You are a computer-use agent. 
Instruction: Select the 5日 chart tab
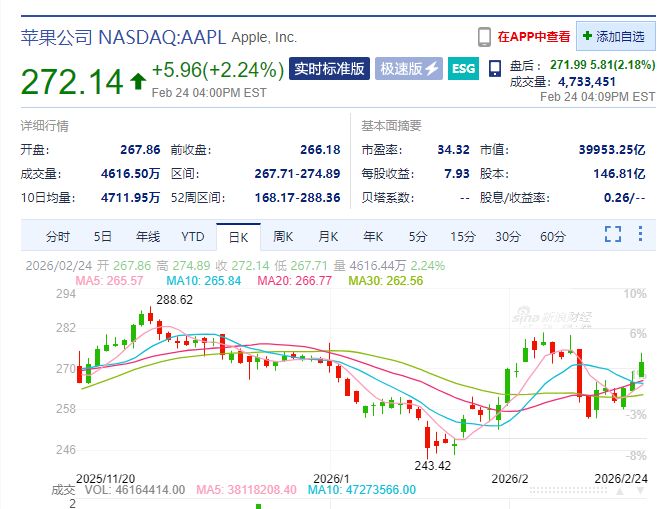103,237
